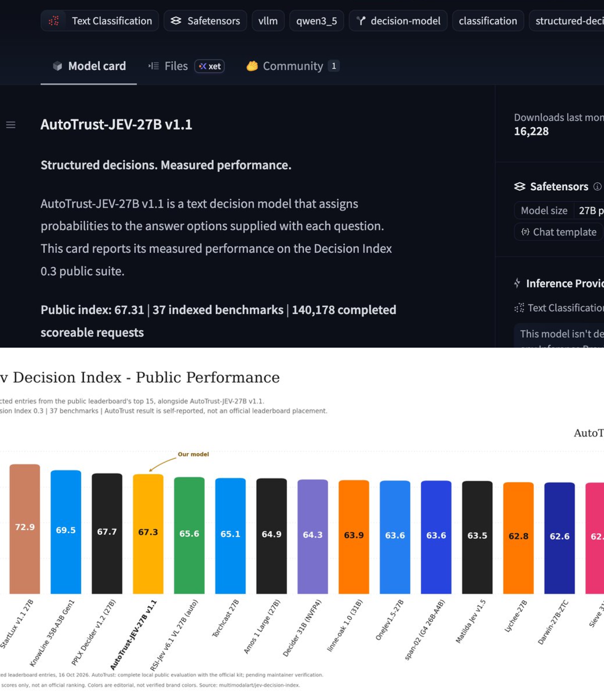Click the linne-oak bar showing 63.9

click(354, 537)
